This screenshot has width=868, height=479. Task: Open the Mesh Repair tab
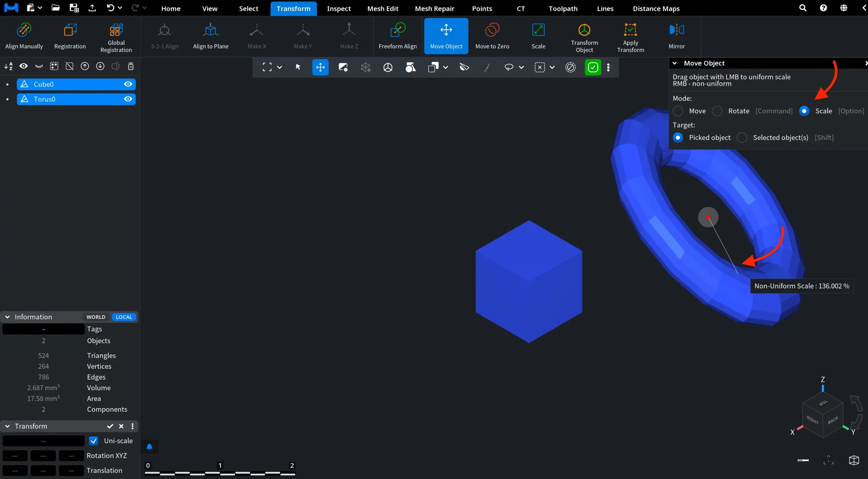tap(435, 8)
